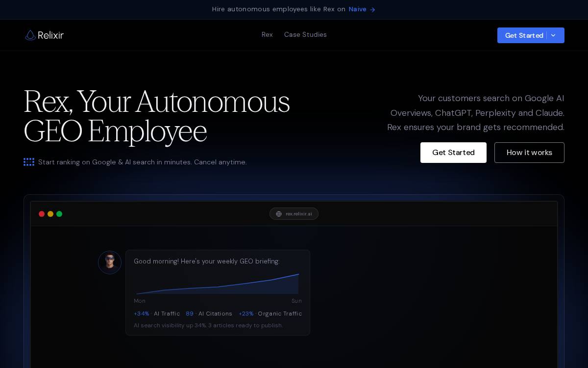Viewport: 588px width, 368px height.
Task: Click Rex's avatar image
Action: tap(110, 263)
